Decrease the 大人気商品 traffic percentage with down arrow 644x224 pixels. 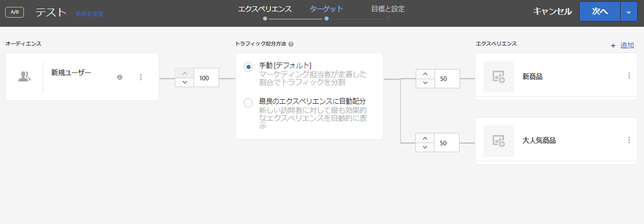(x=425, y=147)
